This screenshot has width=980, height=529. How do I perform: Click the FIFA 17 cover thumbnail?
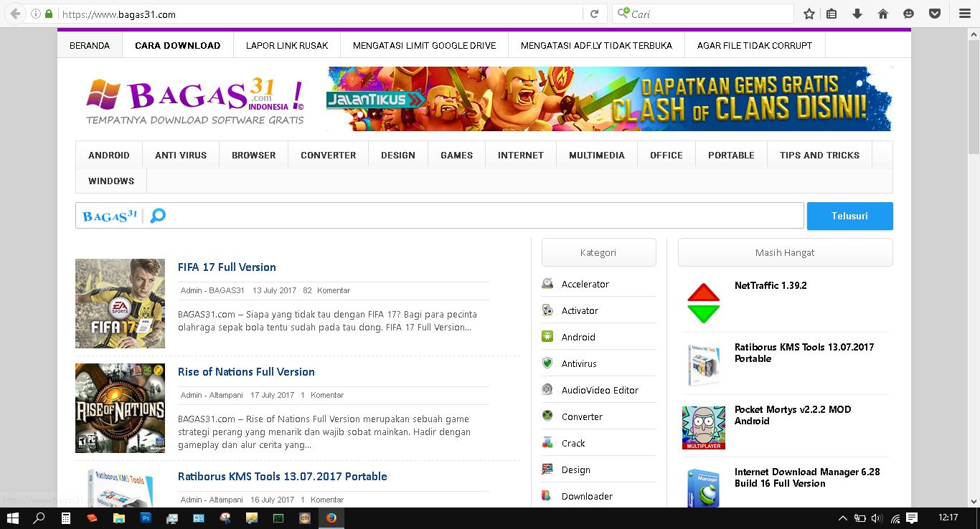pyautogui.click(x=120, y=303)
